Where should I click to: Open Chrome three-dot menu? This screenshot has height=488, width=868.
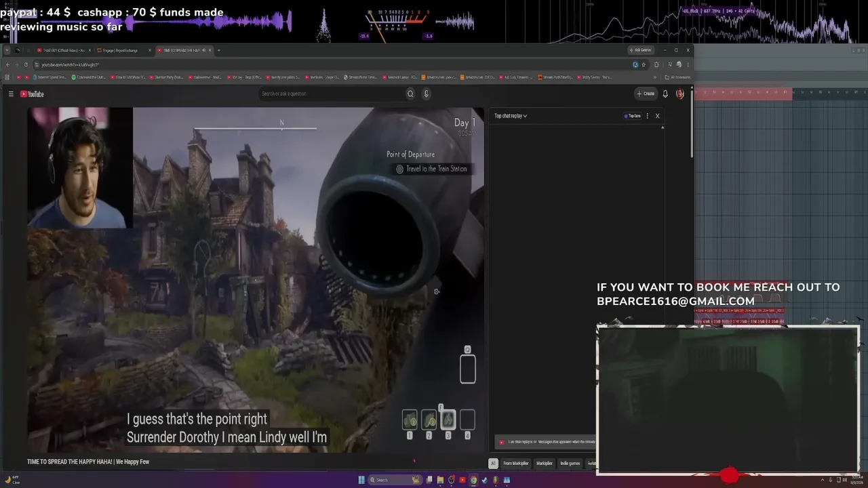coord(688,64)
